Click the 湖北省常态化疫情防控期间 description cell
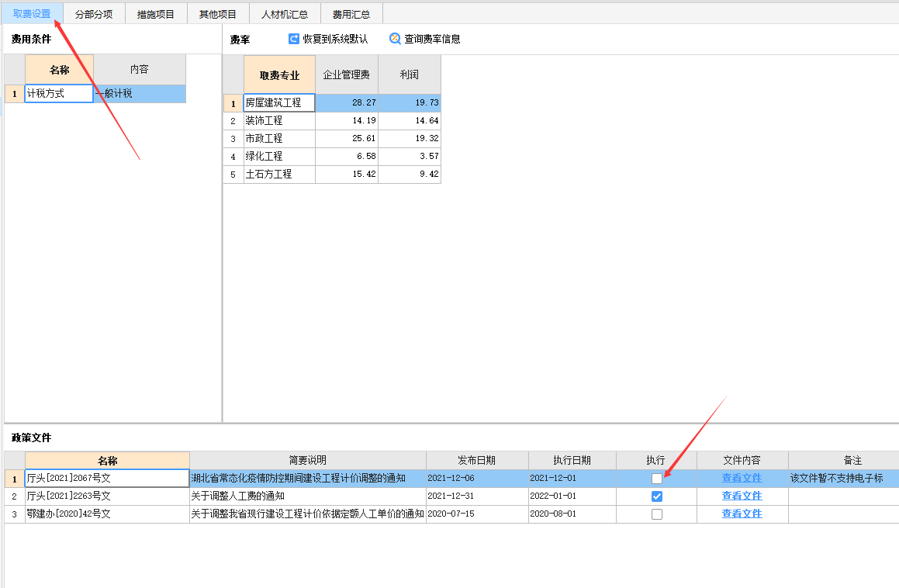Image resolution: width=899 pixels, height=588 pixels. tap(308, 478)
